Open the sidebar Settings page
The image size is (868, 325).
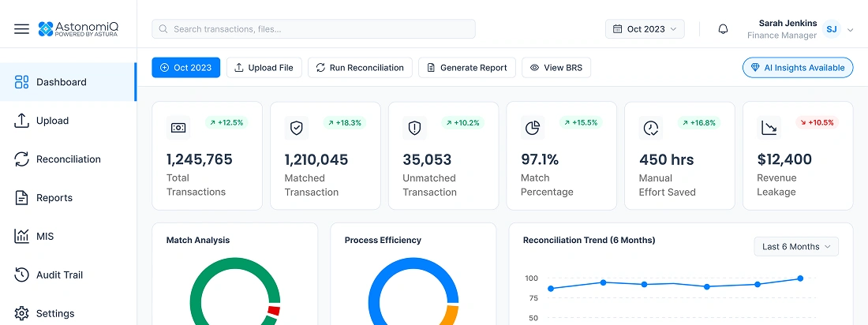click(x=55, y=313)
